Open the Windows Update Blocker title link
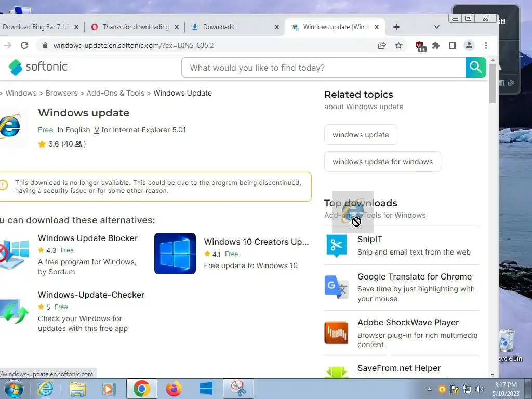The height and width of the screenshot is (399, 532). tap(88, 238)
